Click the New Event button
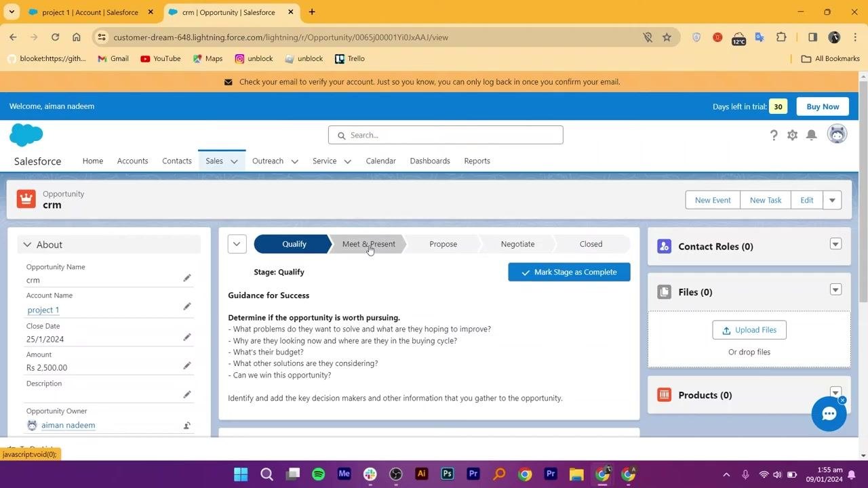The width and height of the screenshot is (868, 488). pos(713,200)
